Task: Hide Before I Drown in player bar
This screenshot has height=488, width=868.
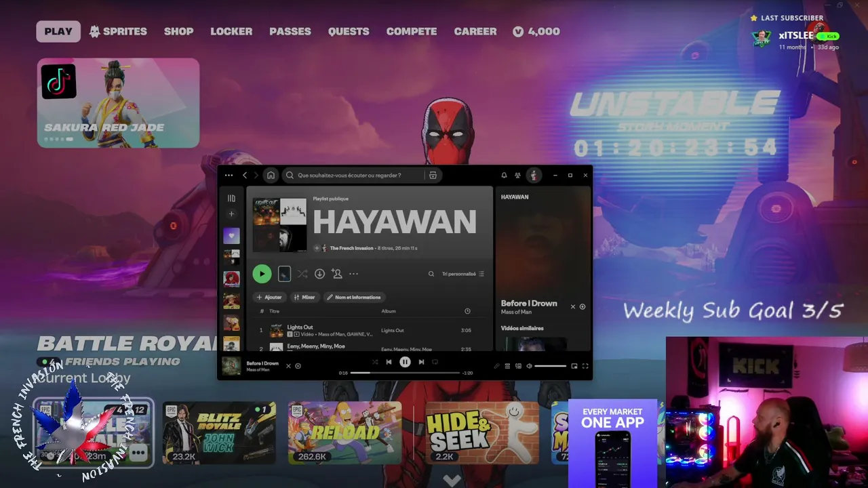Action: 288,366
